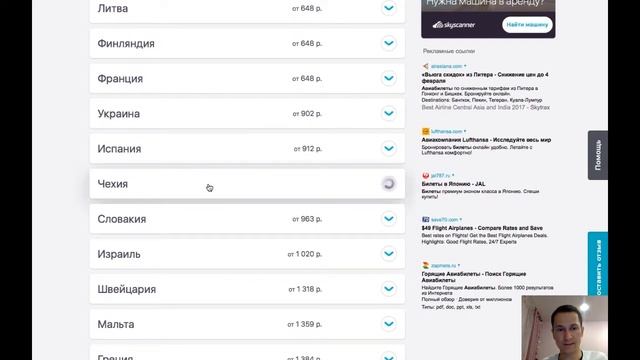Image resolution: width=640 pixels, height=360 pixels.
Task: Open the Билеты в Японию - JAL ad
Action: pos(453,184)
